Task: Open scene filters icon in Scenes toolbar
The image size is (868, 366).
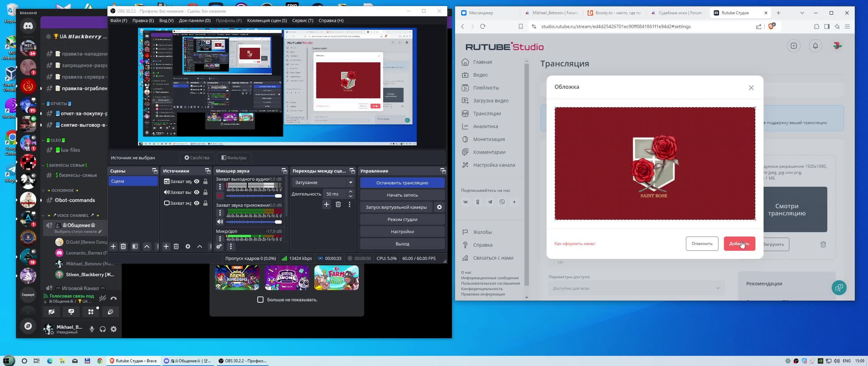Action: tap(135, 246)
